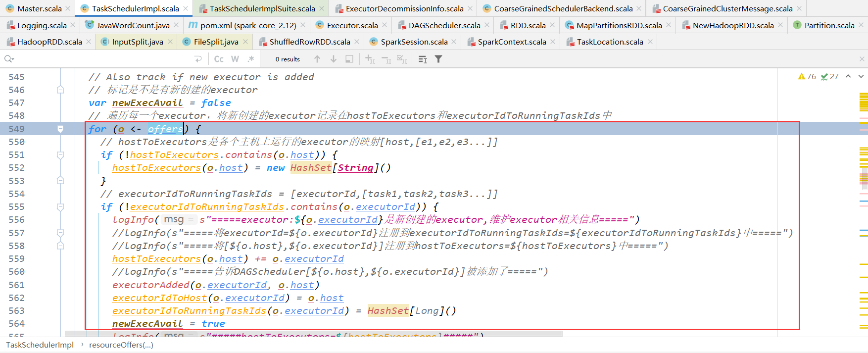
Task: Go to previous occurrence up arrow
Action: coord(317,59)
